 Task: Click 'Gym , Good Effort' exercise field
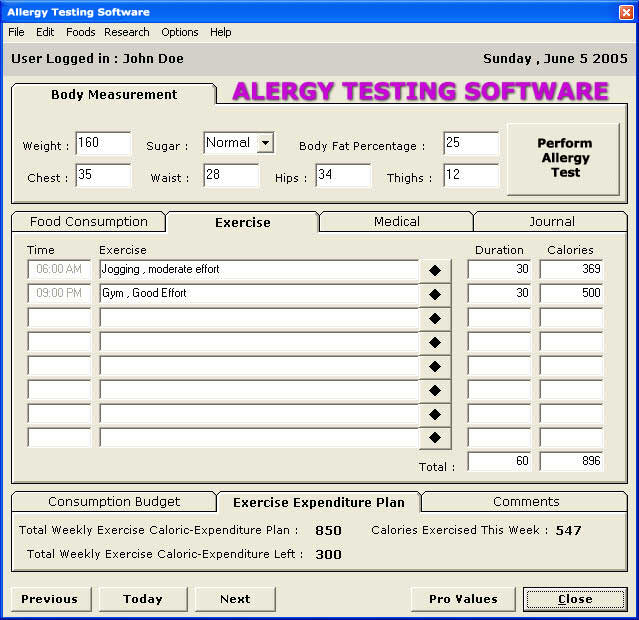point(259,293)
